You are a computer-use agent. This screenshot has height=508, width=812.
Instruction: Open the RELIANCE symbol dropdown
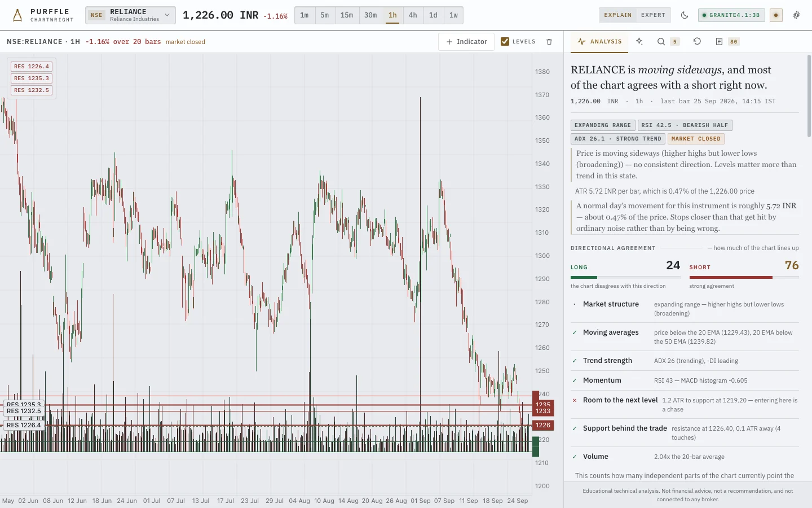(130, 15)
